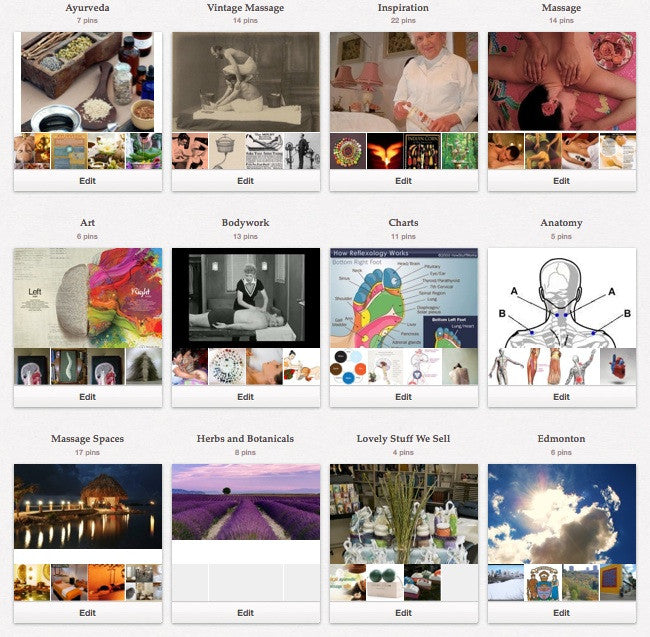Click the black-and-white Bodywork massage cover
Viewport: 650px width, 637px height.
[x=245, y=298]
